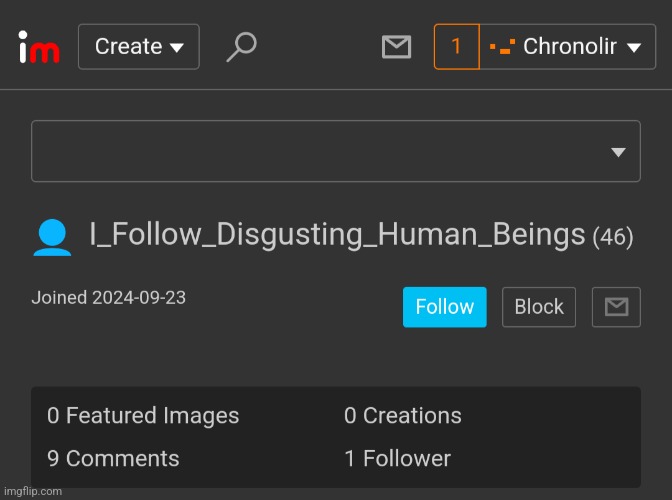Click the arrow in the empty selector
This screenshot has height=500, width=672.
coord(618,152)
